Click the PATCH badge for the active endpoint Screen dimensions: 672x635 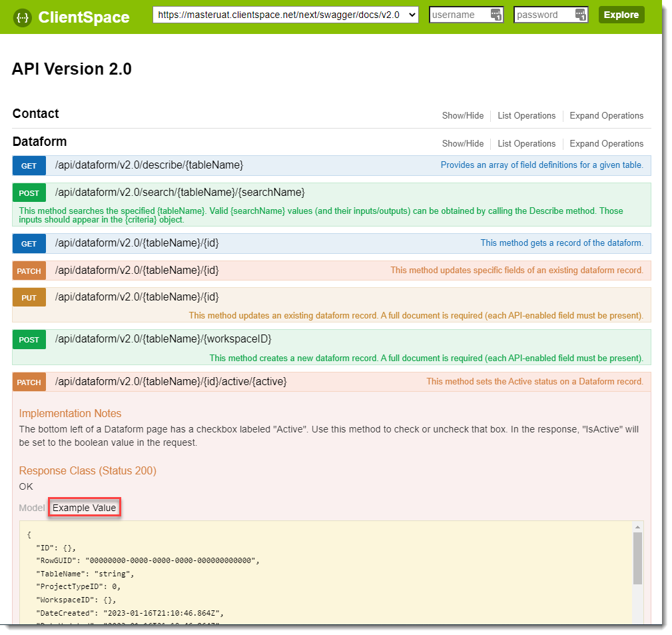point(29,382)
